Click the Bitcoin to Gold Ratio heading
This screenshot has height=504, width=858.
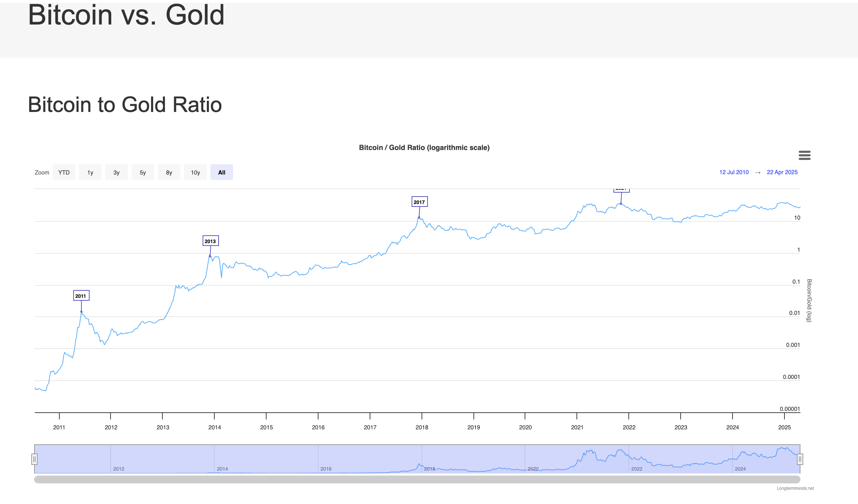pyautogui.click(x=125, y=104)
